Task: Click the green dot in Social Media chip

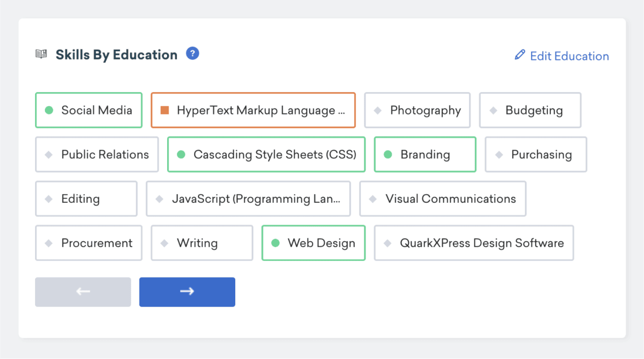Action: coord(49,110)
